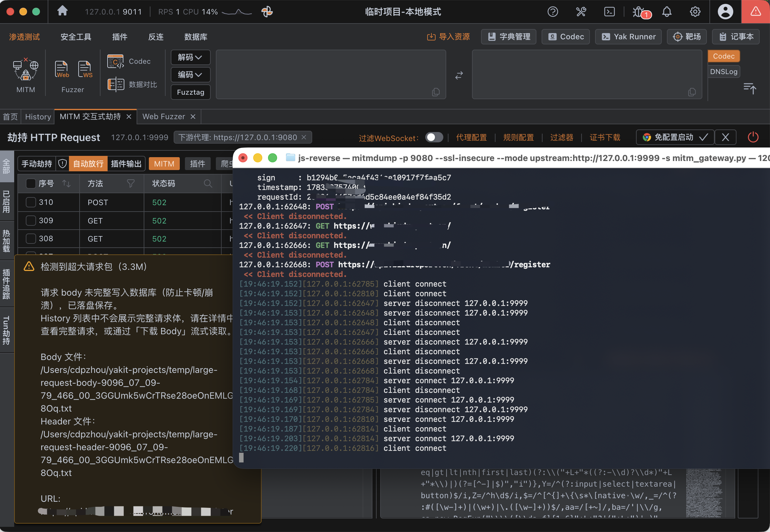Image resolution: width=770 pixels, height=532 pixels.
Task: Open Codec tool icon in ribbon
Action: coord(115,61)
